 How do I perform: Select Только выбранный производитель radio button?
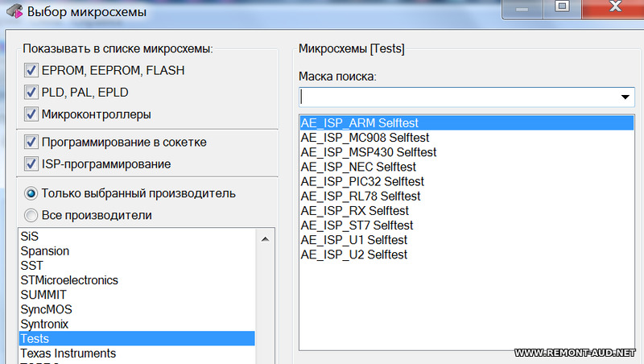tap(31, 193)
